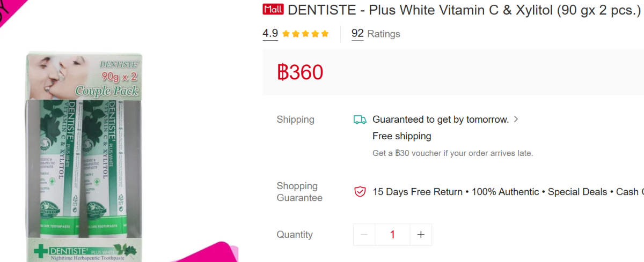Screen dimensions: 644x262
Task: Click the 'Shopping Guarantee' label
Action: (299, 192)
